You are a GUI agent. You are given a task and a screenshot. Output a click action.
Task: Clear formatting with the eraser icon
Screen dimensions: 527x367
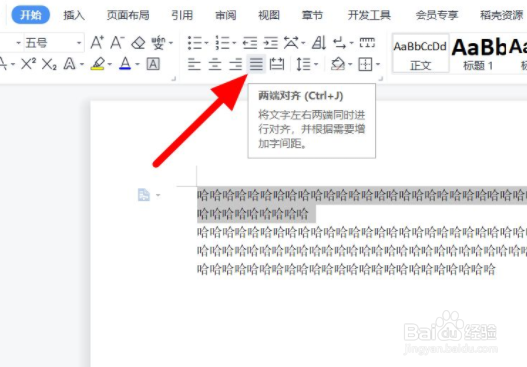tap(138, 43)
